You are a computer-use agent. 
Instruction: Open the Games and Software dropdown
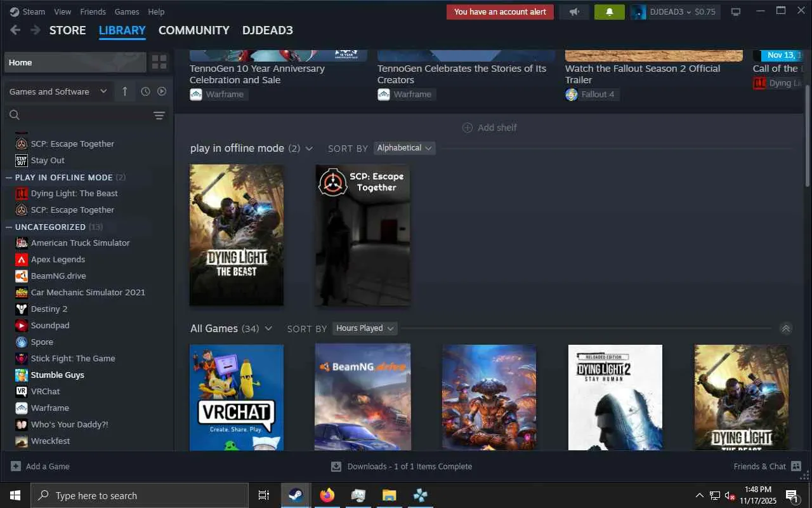pos(58,91)
